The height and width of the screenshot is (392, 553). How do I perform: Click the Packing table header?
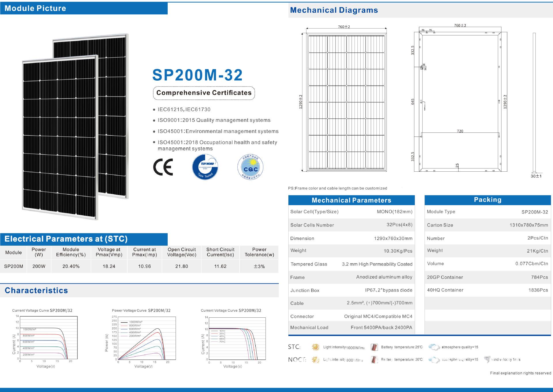pyautogui.click(x=488, y=200)
